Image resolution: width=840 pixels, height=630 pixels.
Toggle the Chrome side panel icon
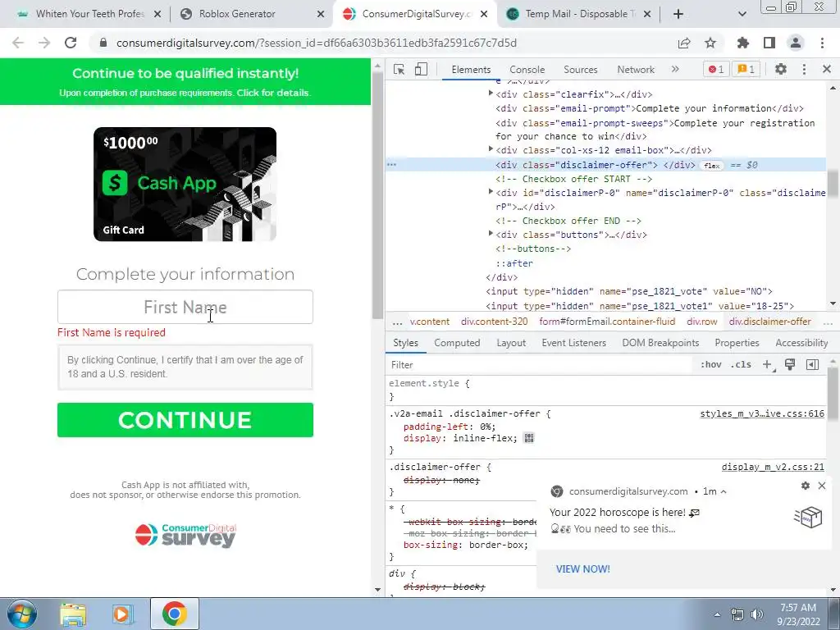[x=769, y=43]
